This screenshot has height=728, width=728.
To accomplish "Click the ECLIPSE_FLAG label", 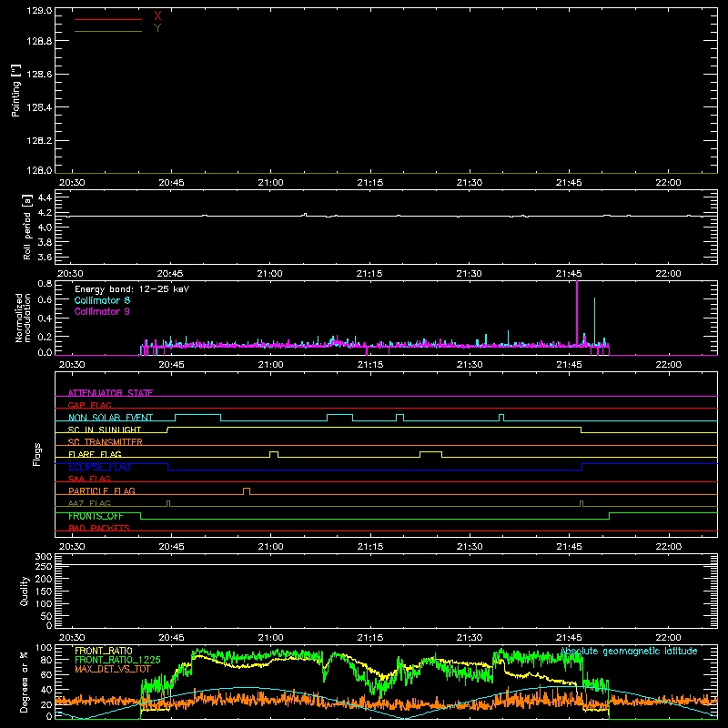I will [x=99, y=467].
